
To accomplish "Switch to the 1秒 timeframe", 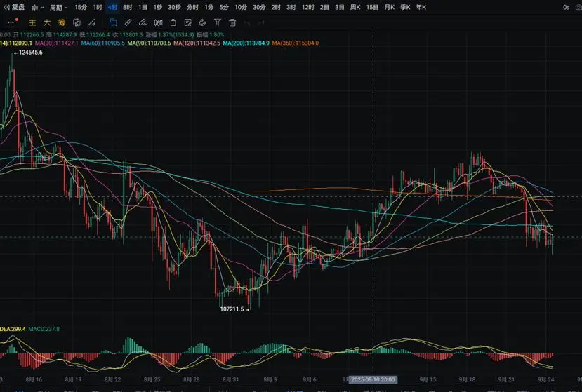I will click(x=157, y=7).
